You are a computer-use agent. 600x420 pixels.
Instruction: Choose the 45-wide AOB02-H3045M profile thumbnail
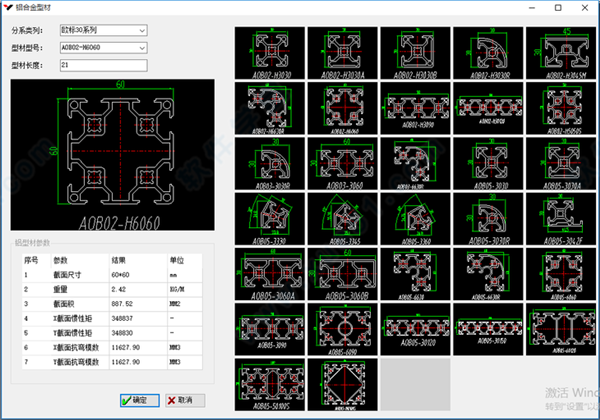click(561, 53)
